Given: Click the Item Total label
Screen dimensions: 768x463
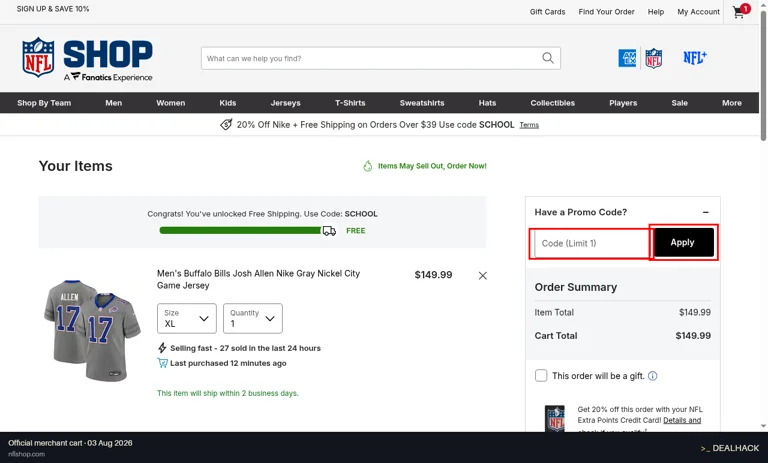Looking at the screenshot, I should coord(554,312).
